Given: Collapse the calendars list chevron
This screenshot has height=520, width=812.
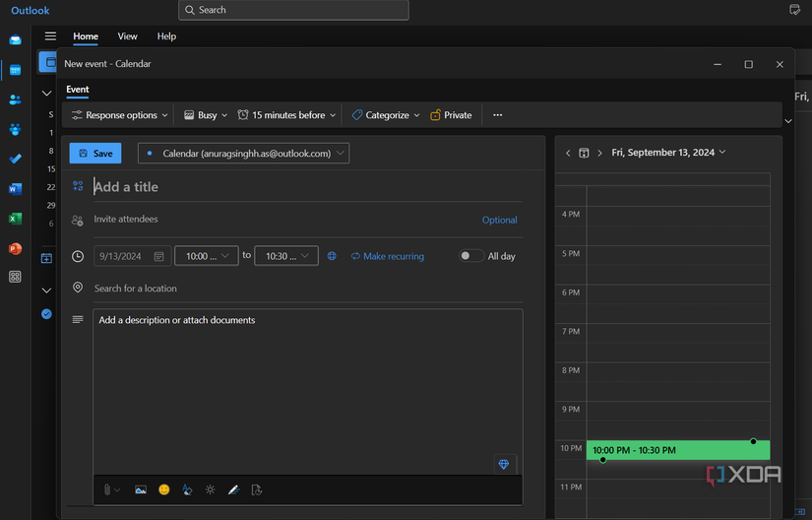Looking at the screenshot, I should coord(46,291).
